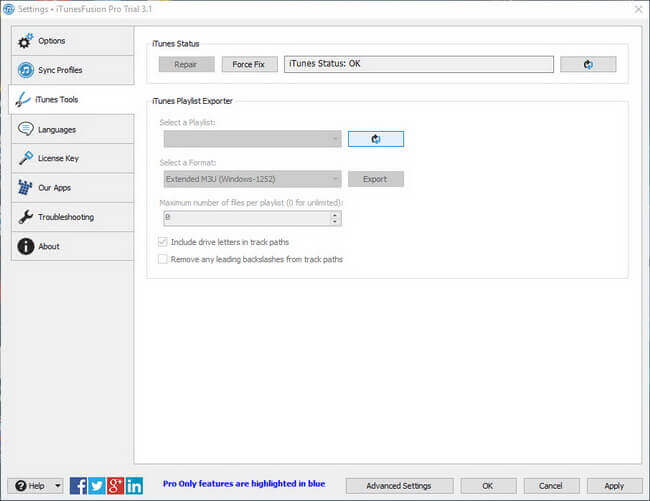Image resolution: width=650 pixels, height=501 pixels.
Task: Click the iTunesFusion title bar icon
Action: click(8, 9)
